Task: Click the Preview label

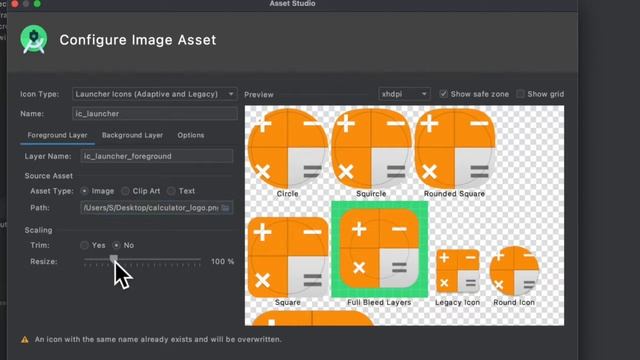Action: (259, 95)
